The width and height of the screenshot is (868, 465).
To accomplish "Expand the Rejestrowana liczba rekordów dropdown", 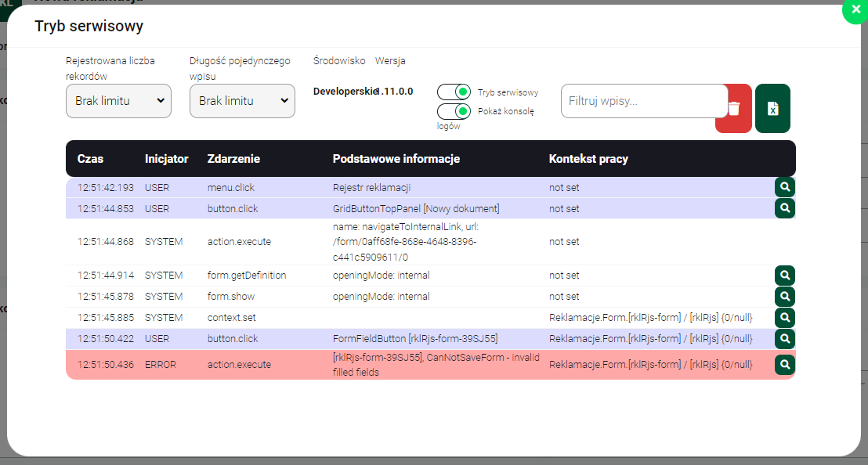I will coord(118,101).
